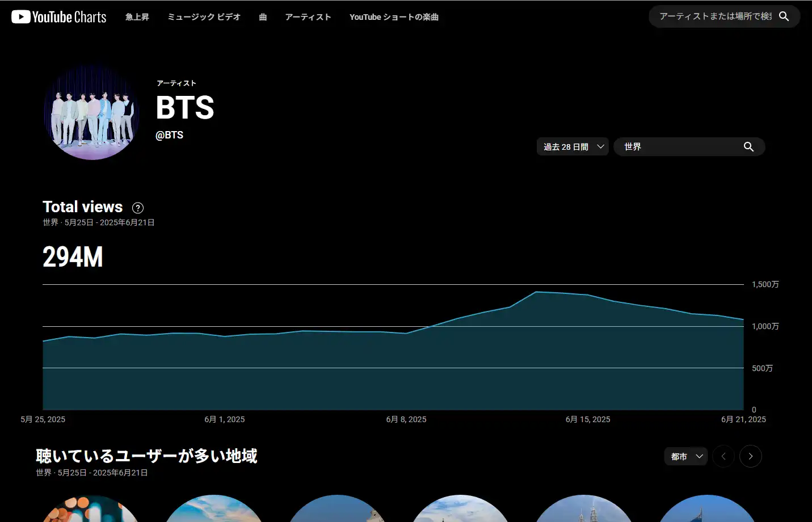812x522 pixels.
Task: Advance regions carousel with next arrow
Action: click(x=751, y=456)
